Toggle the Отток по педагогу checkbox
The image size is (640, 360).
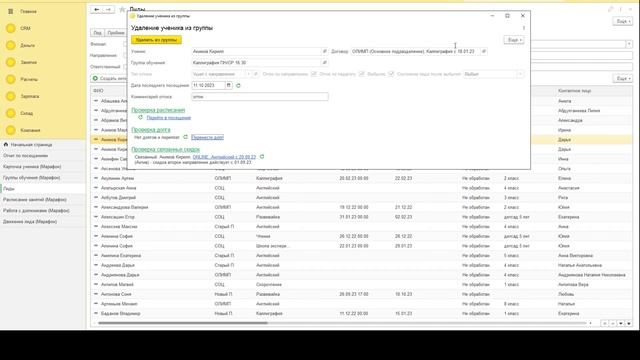(362, 74)
